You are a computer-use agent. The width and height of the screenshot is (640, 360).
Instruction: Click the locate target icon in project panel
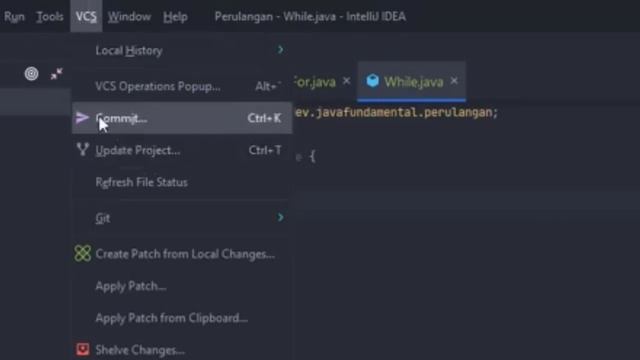point(31,74)
